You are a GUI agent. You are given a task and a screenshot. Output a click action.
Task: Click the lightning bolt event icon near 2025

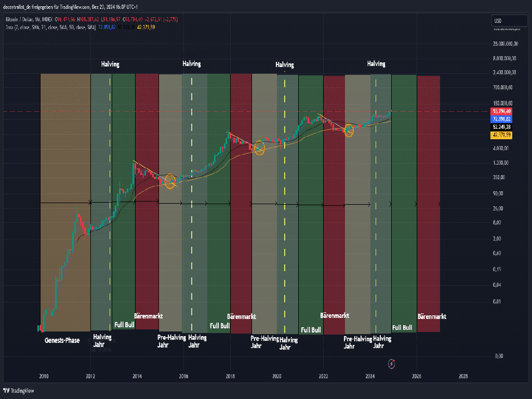(391, 362)
